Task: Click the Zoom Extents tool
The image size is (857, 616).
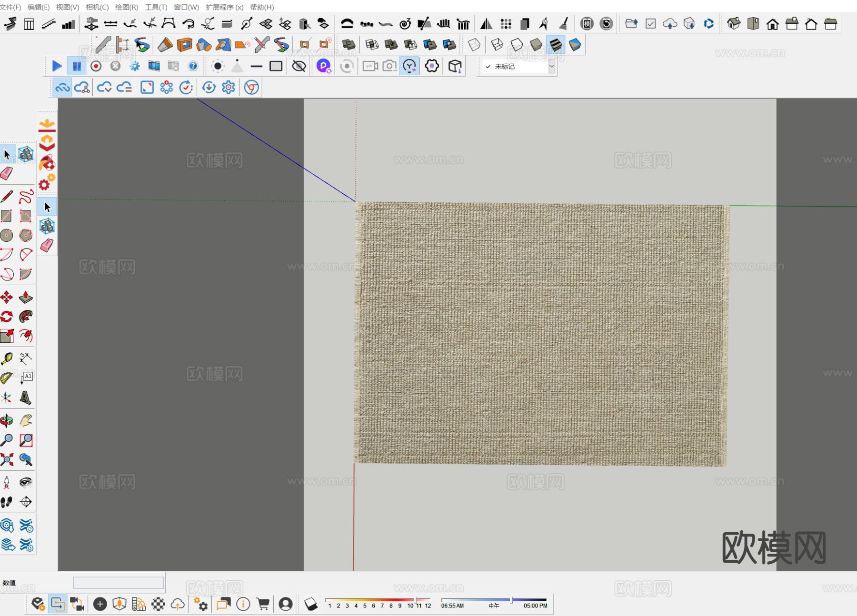Action: point(7,459)
